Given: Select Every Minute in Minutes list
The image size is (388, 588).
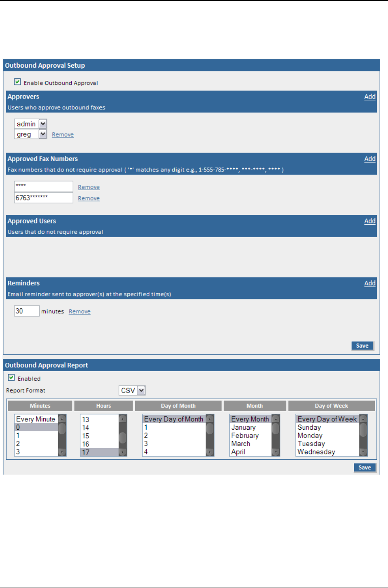Looking at the screenshot, I should 35,419.
